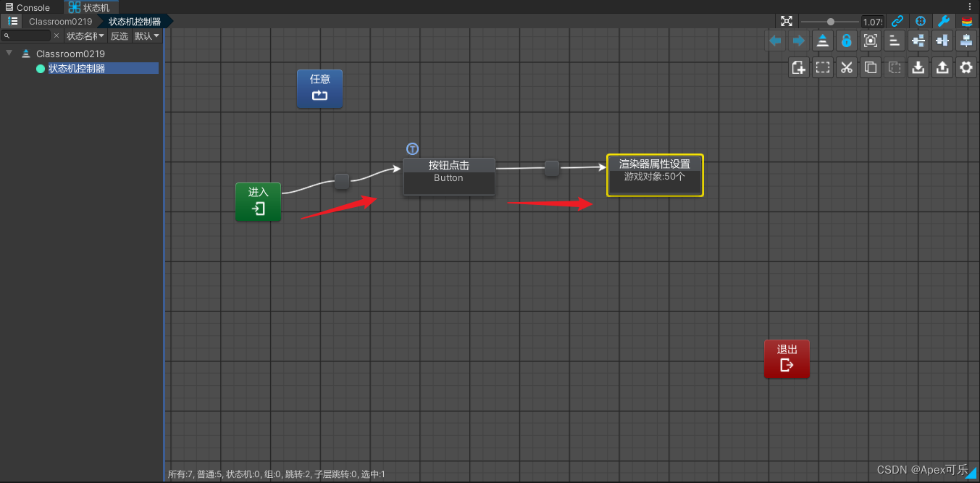The height and width of the screenshot is (483, 980).
Task: Open the window three-dot options menu
Action: click(970, 7)
